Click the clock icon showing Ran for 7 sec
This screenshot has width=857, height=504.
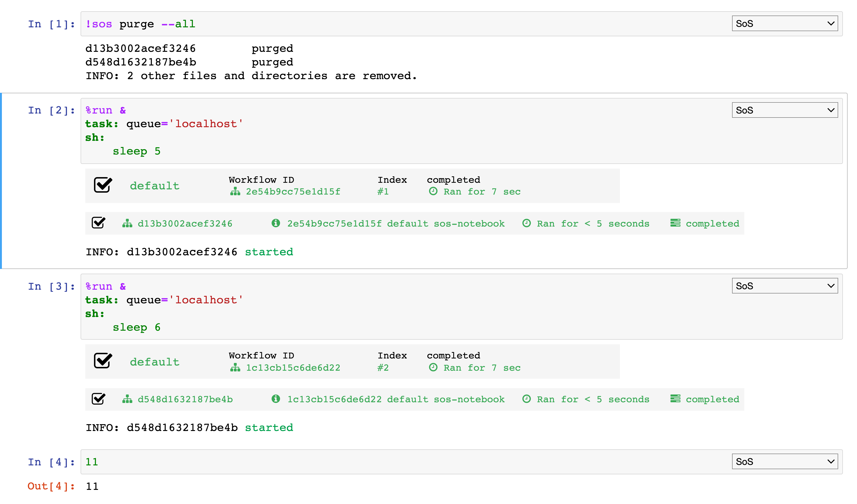click(433, 191)
